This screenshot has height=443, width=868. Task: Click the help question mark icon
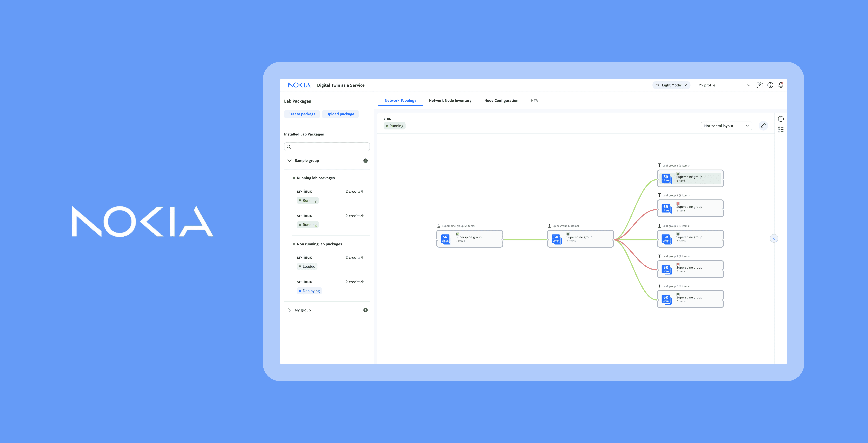pyautogui.click(x=770, y=85)
